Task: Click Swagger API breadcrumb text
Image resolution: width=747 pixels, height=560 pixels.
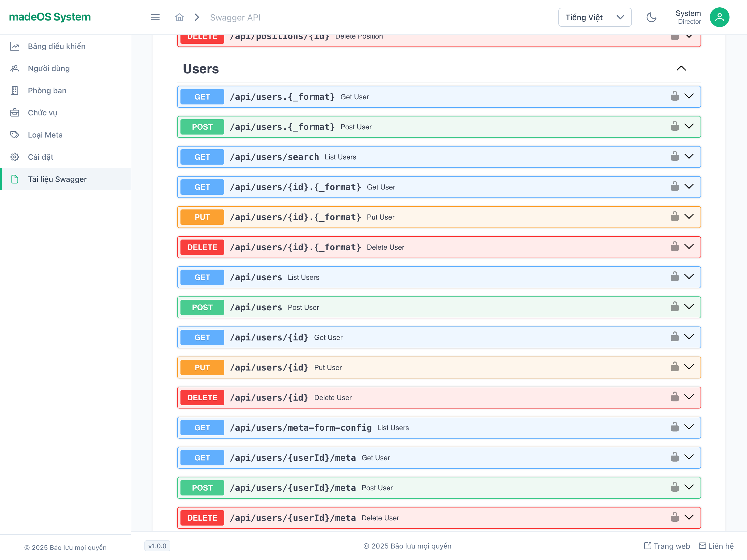Action: 235,17
